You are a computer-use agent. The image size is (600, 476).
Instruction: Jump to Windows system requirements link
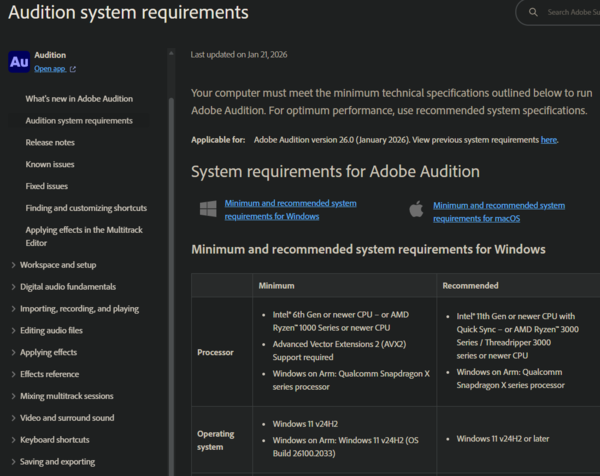(x=290, y=210)
